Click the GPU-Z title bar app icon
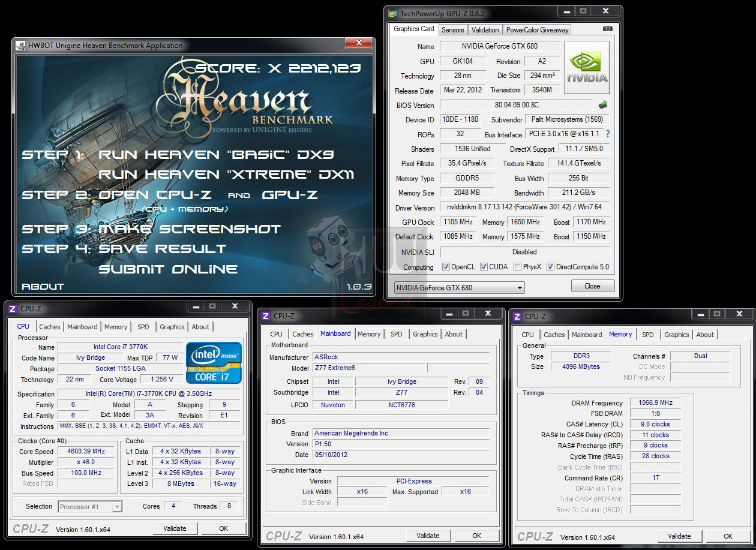 coord(392,13)
